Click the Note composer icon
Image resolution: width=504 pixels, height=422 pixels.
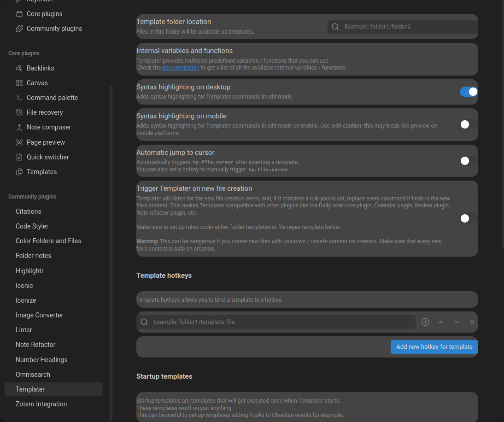coord(19,127)
